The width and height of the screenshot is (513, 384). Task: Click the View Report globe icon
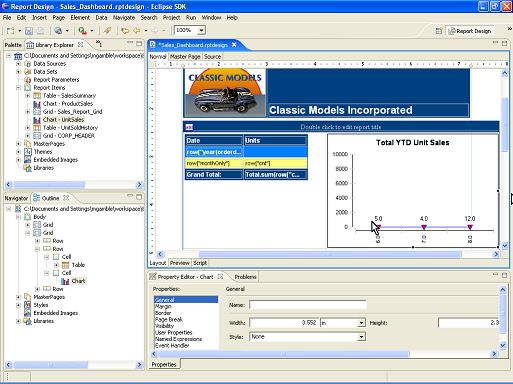tap(58, 31)
